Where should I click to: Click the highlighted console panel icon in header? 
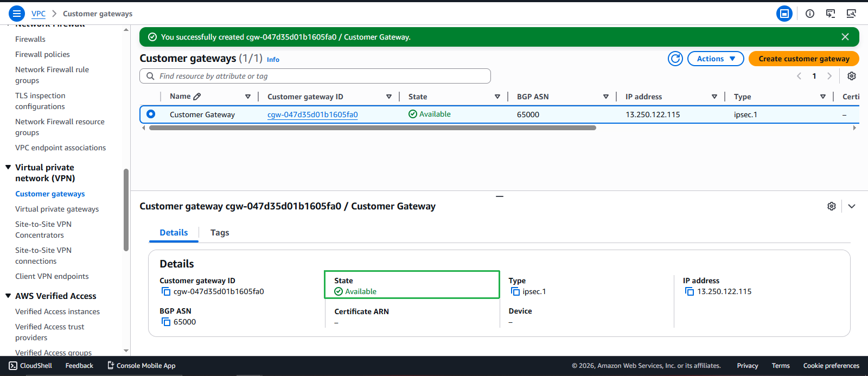pos(784,14)
